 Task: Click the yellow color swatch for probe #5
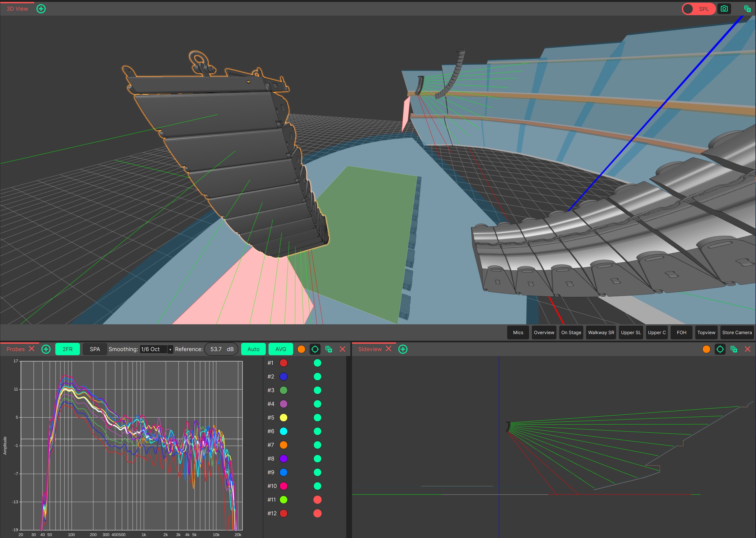283,418
